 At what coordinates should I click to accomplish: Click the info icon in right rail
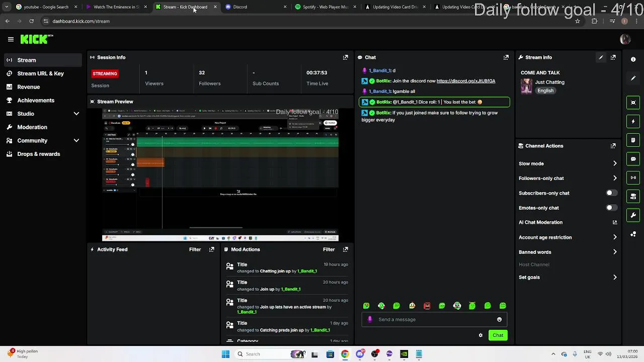tap(633, 59)
